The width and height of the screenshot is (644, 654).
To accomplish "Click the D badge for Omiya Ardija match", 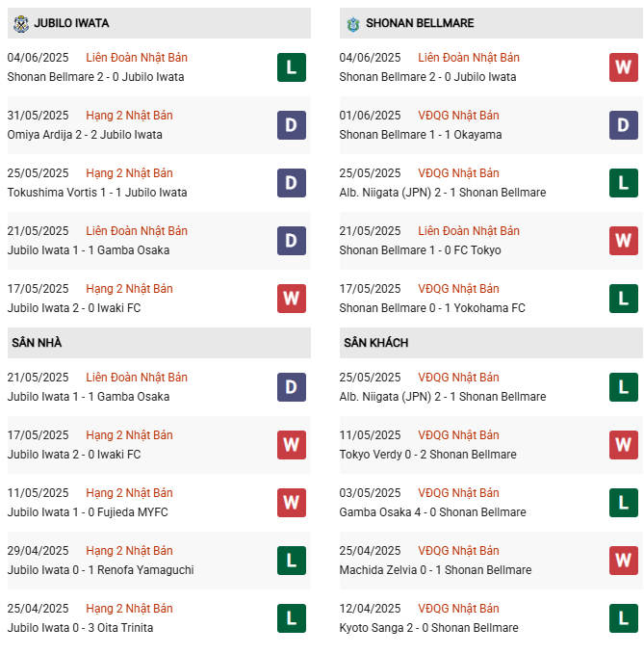I will point(292,125).
